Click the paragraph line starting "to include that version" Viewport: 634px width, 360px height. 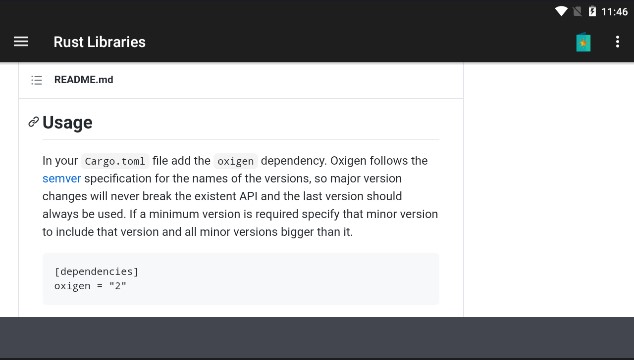[197, 232]
